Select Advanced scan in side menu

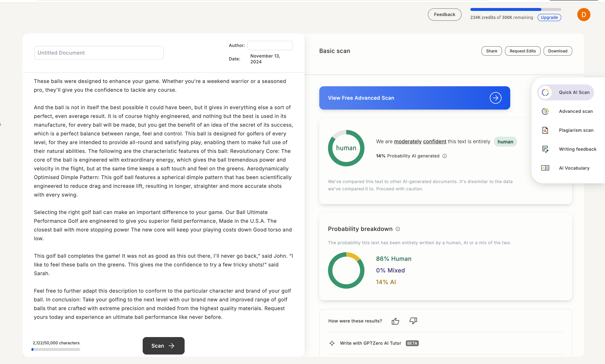(575, 111)
